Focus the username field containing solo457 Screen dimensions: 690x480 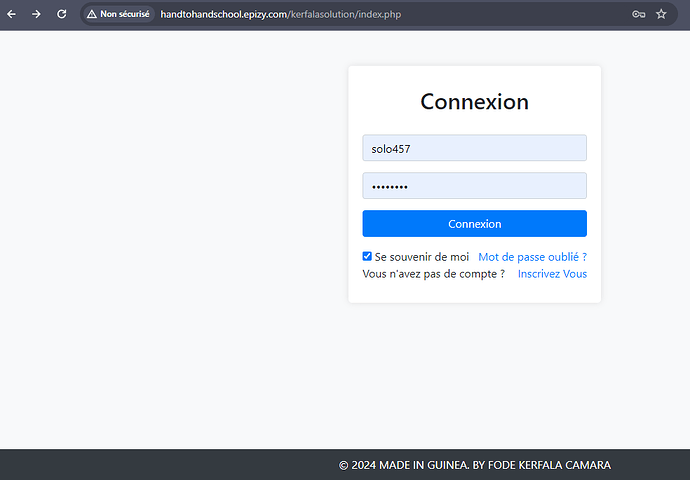point(474,148)
